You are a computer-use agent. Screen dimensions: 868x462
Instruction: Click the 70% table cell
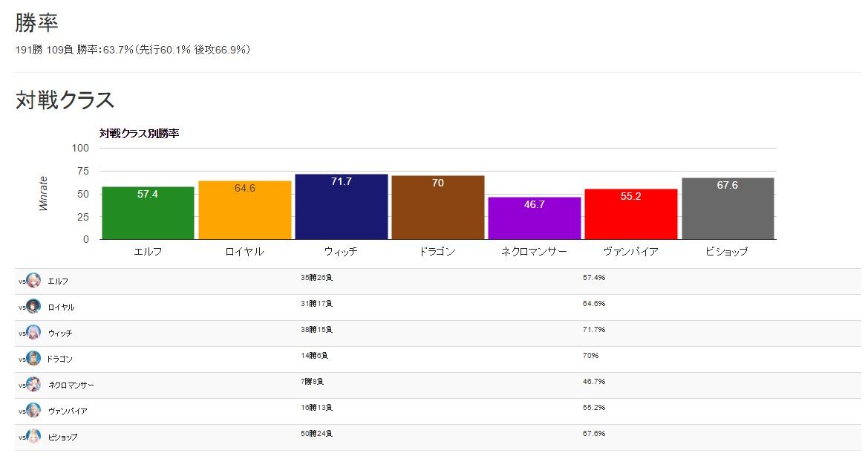[590, 356]
